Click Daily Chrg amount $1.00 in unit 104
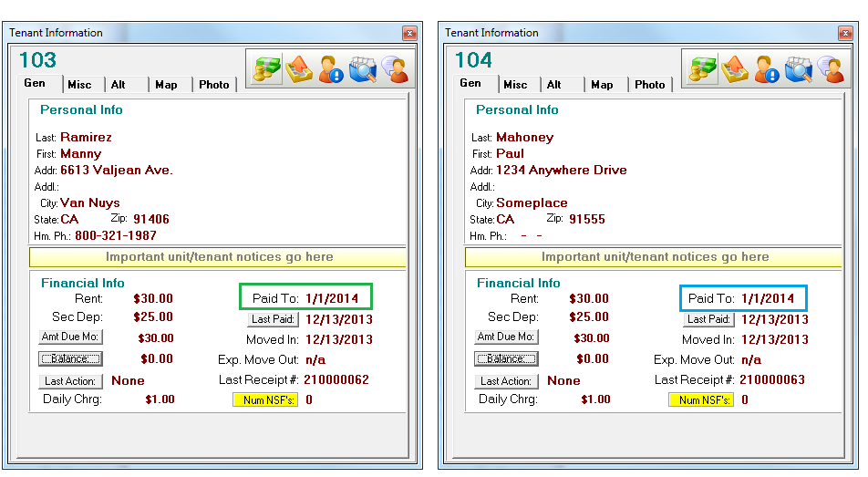868x477 pixels. click(x=595, y=399)
